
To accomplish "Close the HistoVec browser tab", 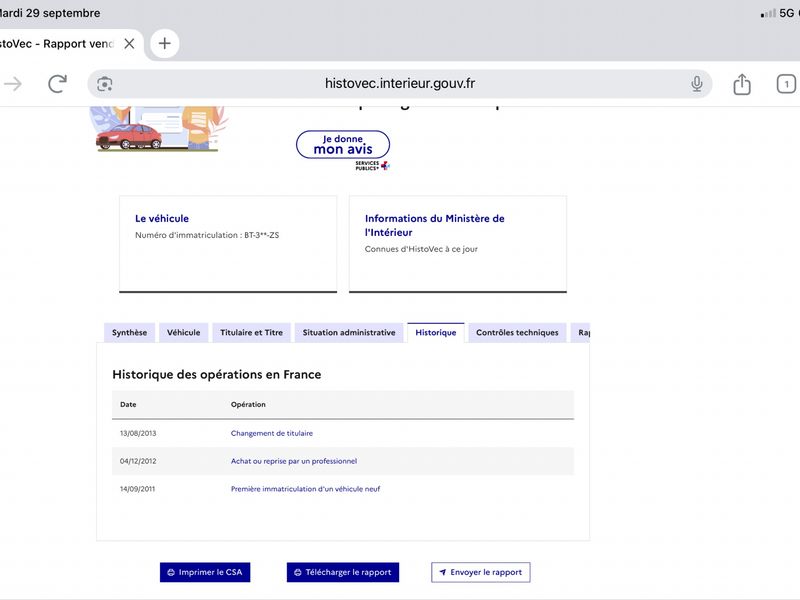I will [x=129, y=43].
